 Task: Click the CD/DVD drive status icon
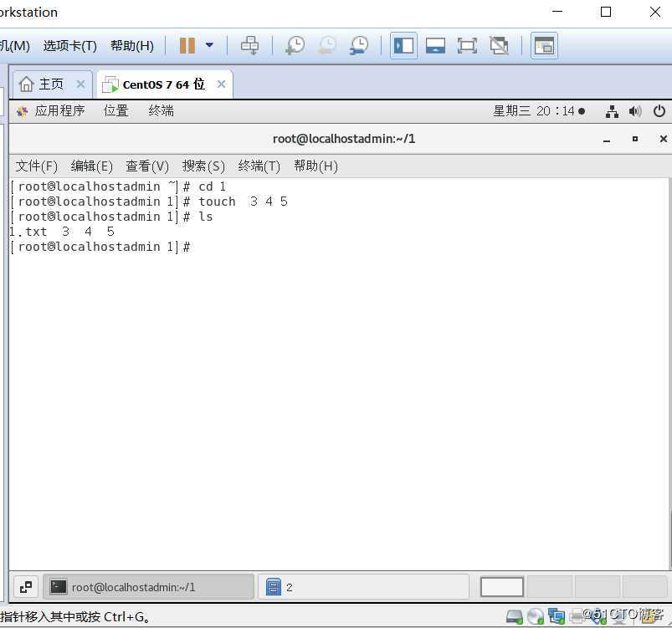tap(536, 617)
